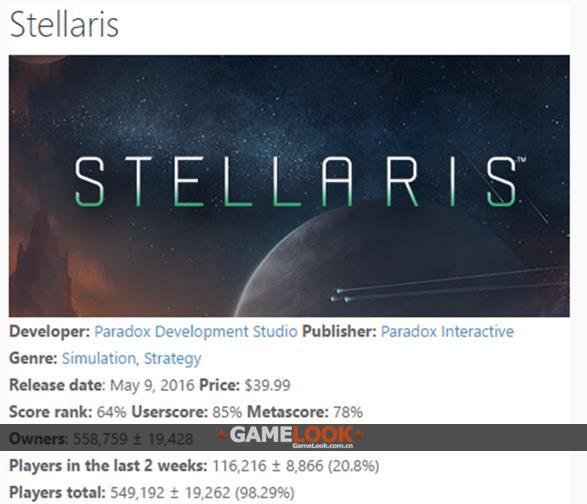The height and width of the screenshot is (504, 587).
Task: Click the Publisher label
Action: point(339,332)
